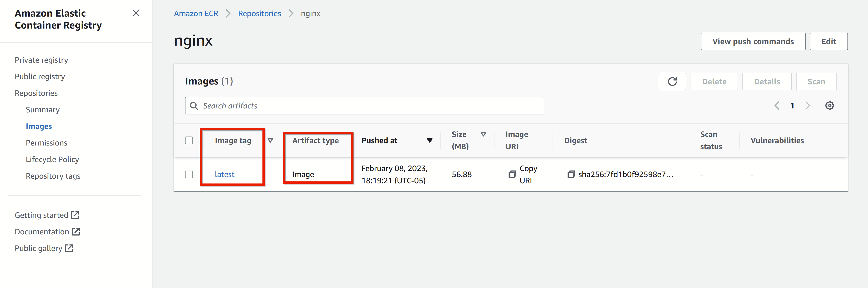
Task: Click page number 1 in pagination
Action: [792, 106]
